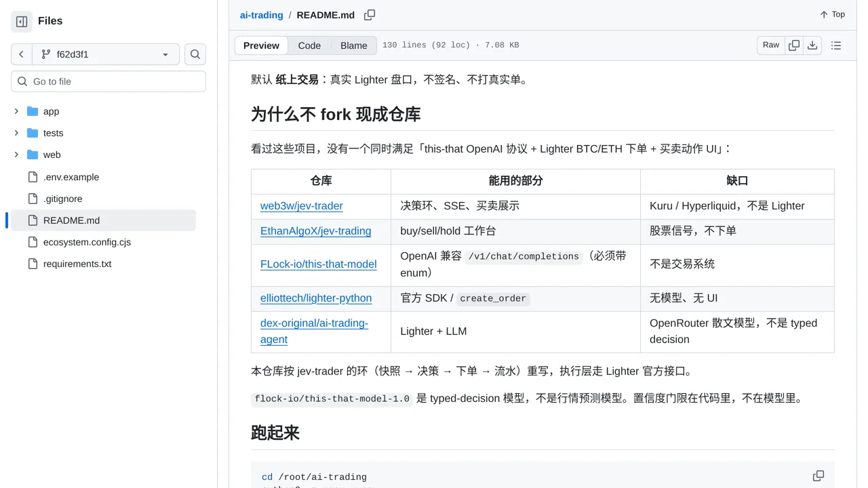The image size is (868, 488).
Task: Click the /v1/chat/completions inline code
Action: pyautogui.click(x=524, y=257)
